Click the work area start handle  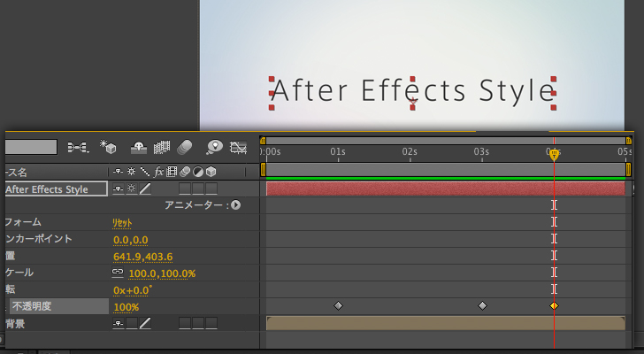(263, 170)
